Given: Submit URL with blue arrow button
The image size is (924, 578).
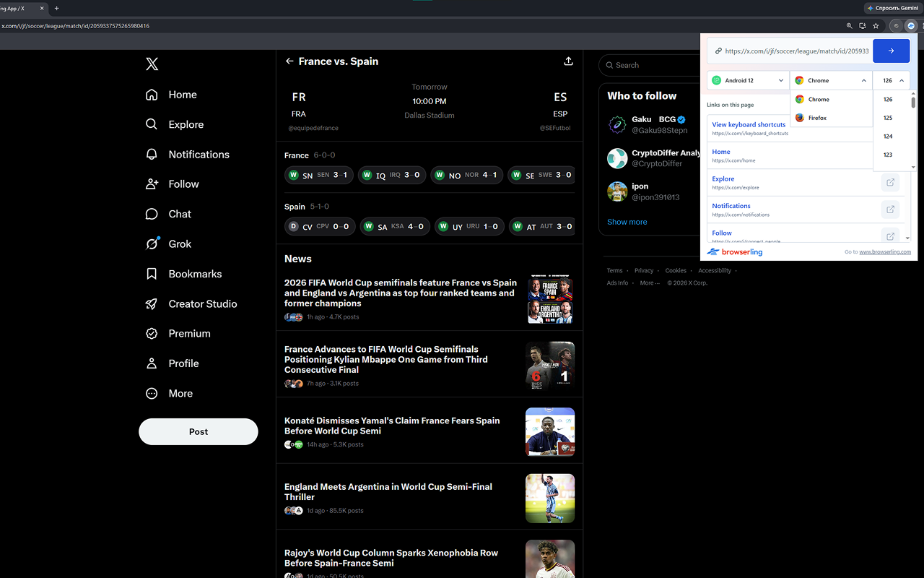Looking at the screenshot, I should (891, 51).
